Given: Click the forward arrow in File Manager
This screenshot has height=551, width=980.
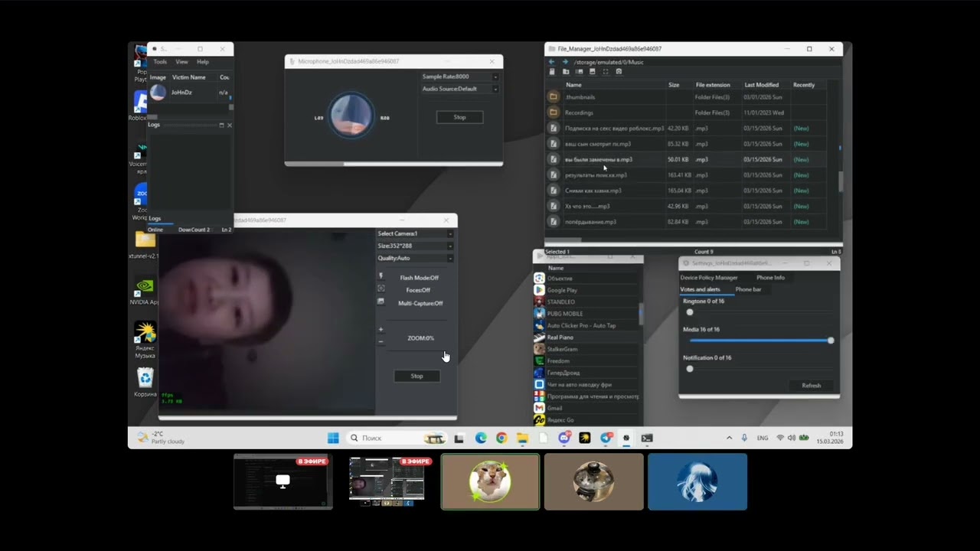Looking at the screenshot, I should 565,62.
